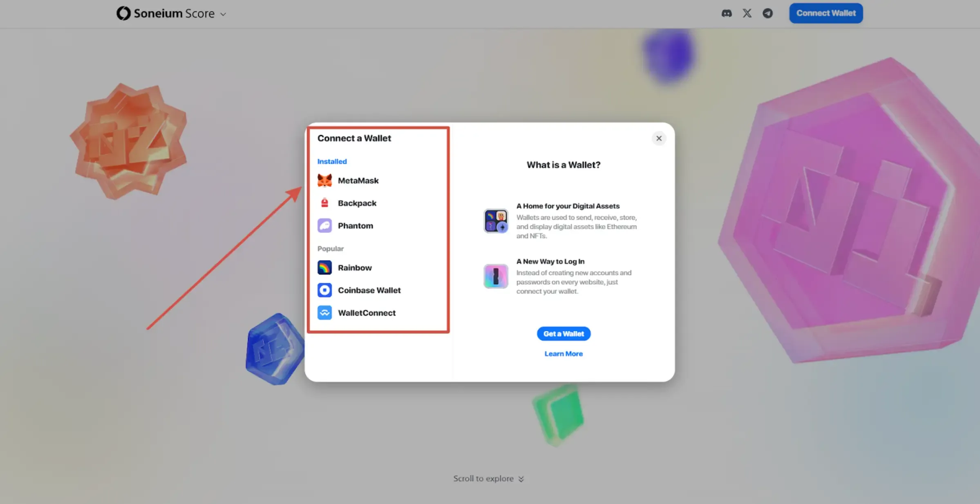Open the X social icon
The height and width of the screenshot is (504, 980).
pos(747,13)
